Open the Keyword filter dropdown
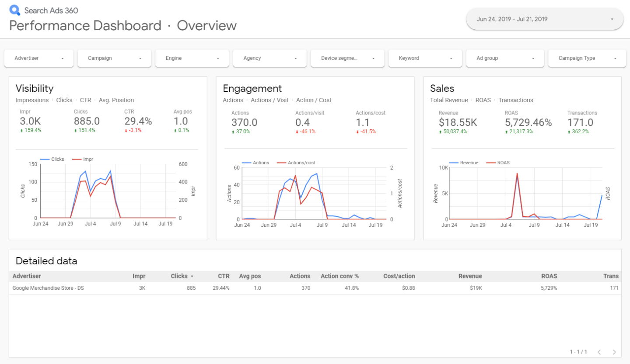Screen dimensions: 630x364 point(425,58)
